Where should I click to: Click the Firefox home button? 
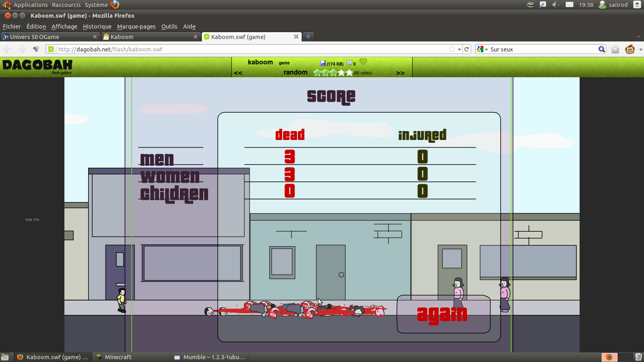[615, 49]
